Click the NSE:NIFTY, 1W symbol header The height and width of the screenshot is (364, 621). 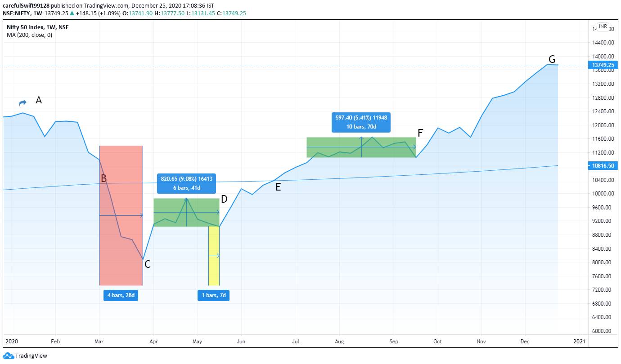pos(23,13)
